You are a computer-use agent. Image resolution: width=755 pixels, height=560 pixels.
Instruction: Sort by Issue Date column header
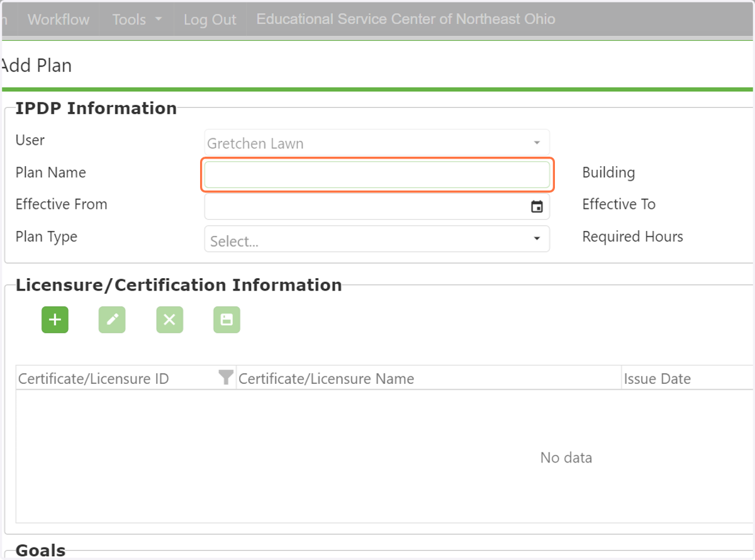pos(657,379)
